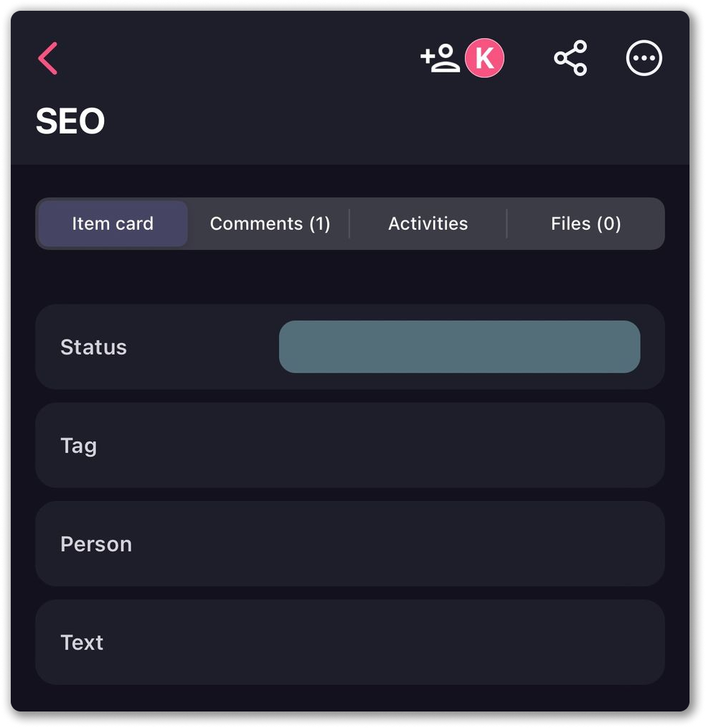Select the Files (0) tab
Image resolution: width=706 pixels, height=728 pixels.
585,224
